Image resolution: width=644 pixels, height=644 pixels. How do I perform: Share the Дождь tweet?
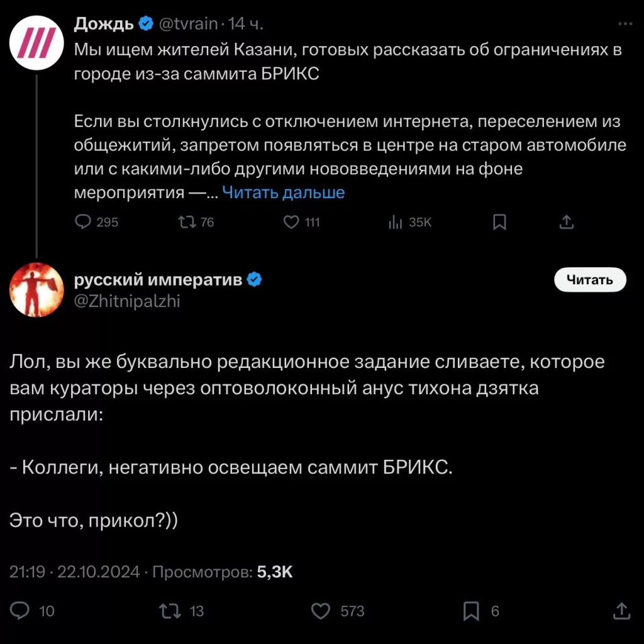coord(565,222)
